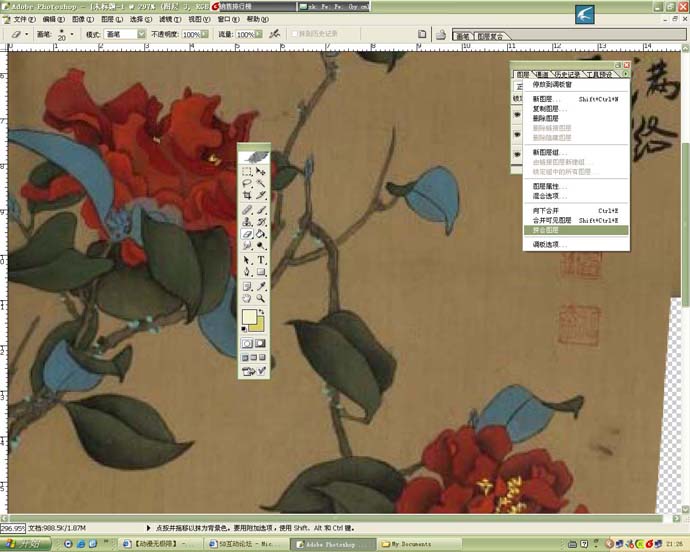
Task: Switch to Quick Mask mode
Action: [261, 343]
